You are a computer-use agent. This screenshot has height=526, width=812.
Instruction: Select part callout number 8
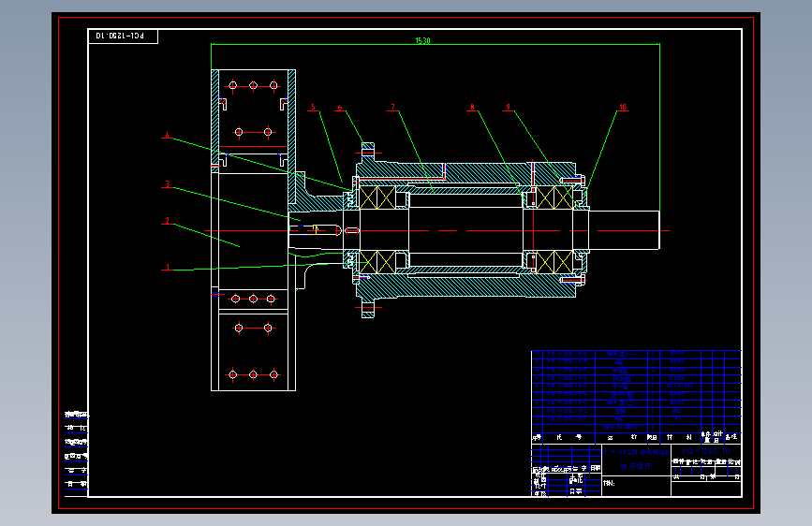click(x=472, y=108)
